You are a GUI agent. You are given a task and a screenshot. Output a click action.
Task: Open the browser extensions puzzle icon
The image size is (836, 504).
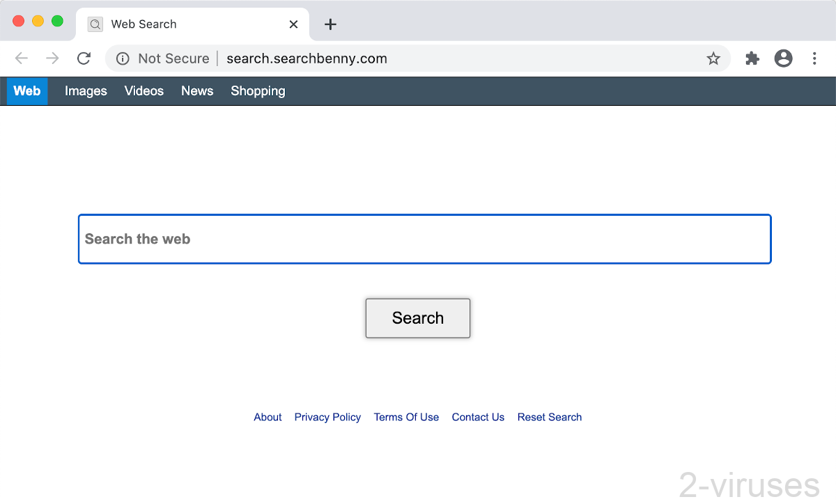coord(752,58)
